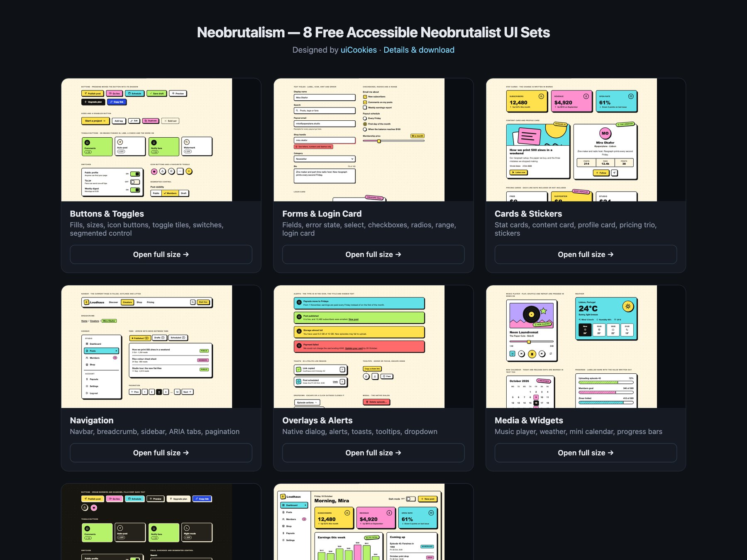This screenshot has height=560, width=747.
Task: Open full size for Forms & Login Card
Action: (x=373, y=254)
